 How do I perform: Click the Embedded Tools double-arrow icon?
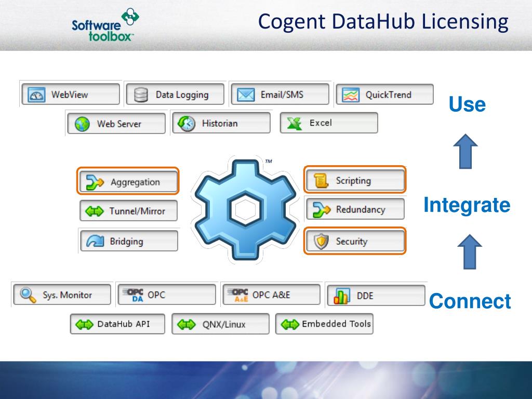click(x=290, y=325)
